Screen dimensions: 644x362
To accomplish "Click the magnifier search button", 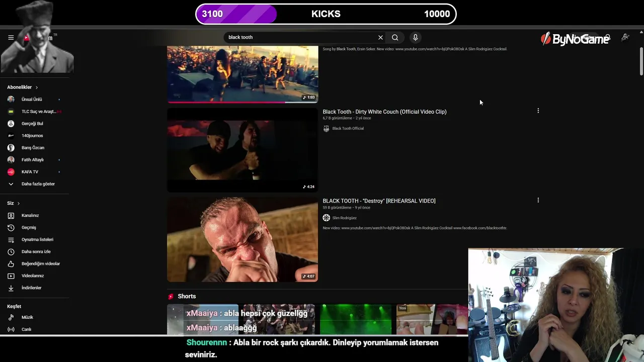I will pyautogui.click(x=395, y=37).
